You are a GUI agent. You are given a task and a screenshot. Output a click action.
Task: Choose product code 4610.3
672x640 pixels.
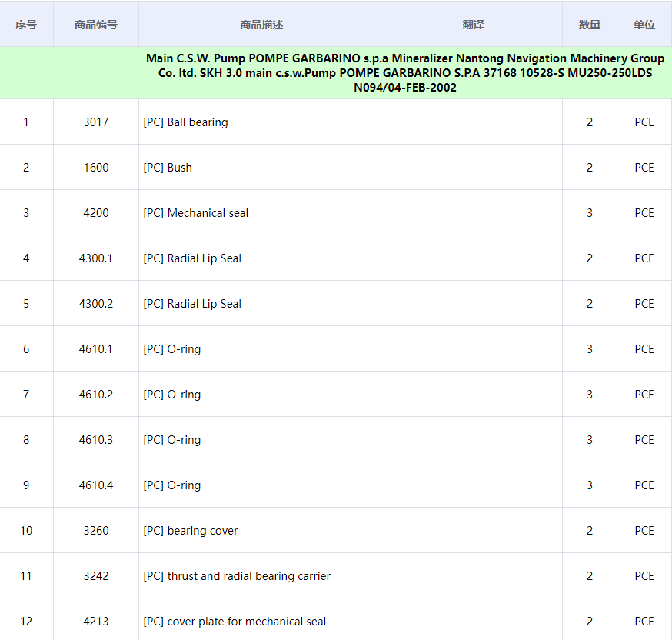pyautogui.click(x=96, y=440)
